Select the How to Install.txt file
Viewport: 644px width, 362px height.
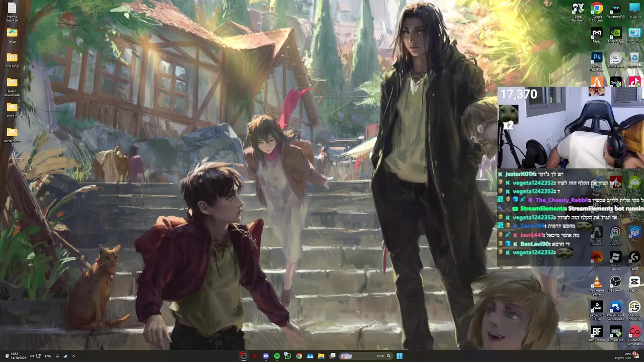[12, 12]
